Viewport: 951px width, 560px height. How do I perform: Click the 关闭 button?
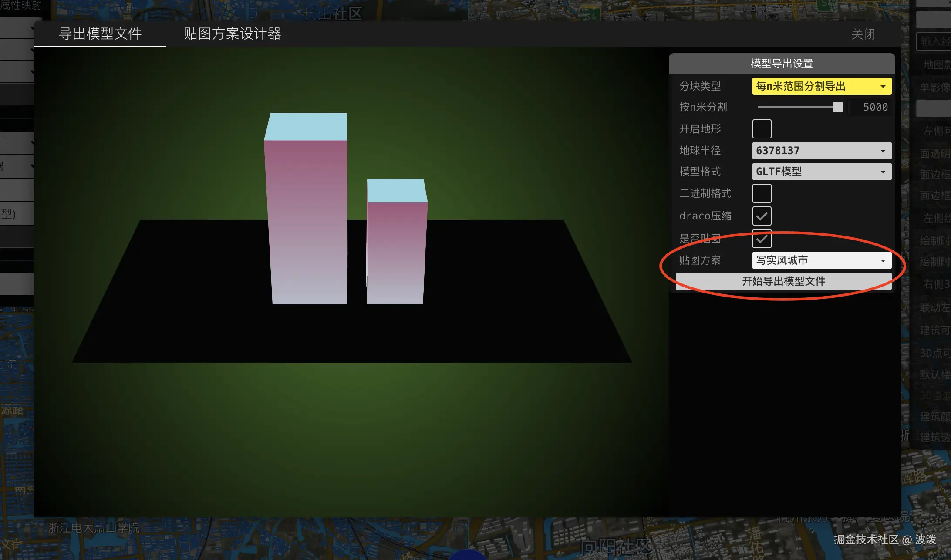pyautogui.click(x=863, y=34)
